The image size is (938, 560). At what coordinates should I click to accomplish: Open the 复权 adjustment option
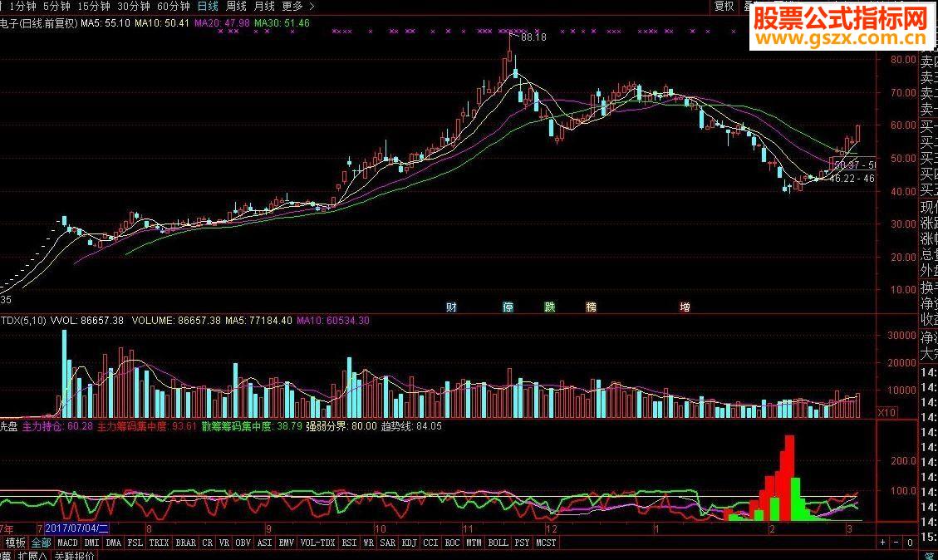724,6
